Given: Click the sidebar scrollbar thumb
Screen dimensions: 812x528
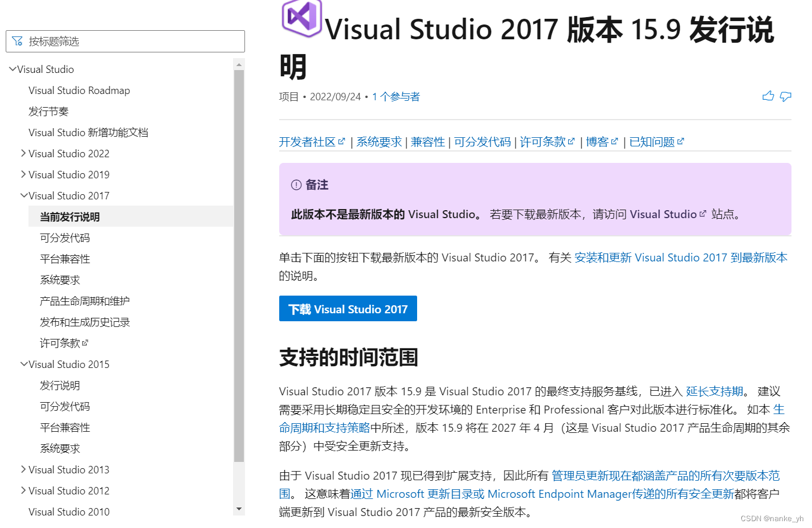Looking at the screenshot, I should pos(239,265).
